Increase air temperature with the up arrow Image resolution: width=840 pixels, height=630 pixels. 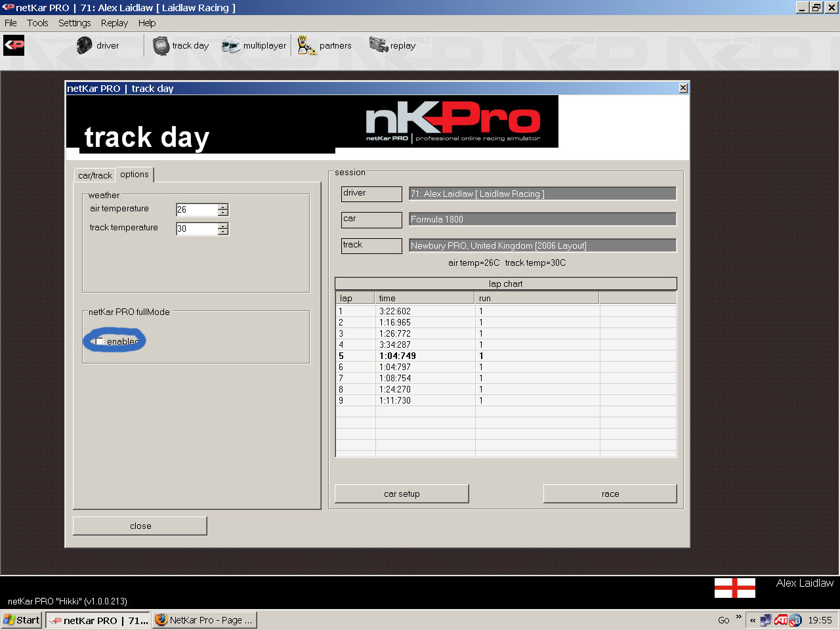point(223,207)
